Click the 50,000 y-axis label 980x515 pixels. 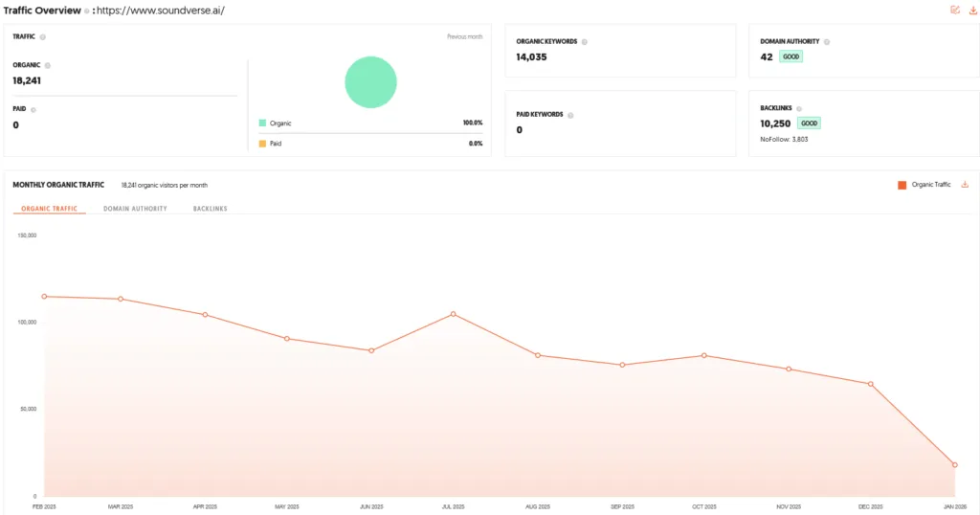point(28,410)
